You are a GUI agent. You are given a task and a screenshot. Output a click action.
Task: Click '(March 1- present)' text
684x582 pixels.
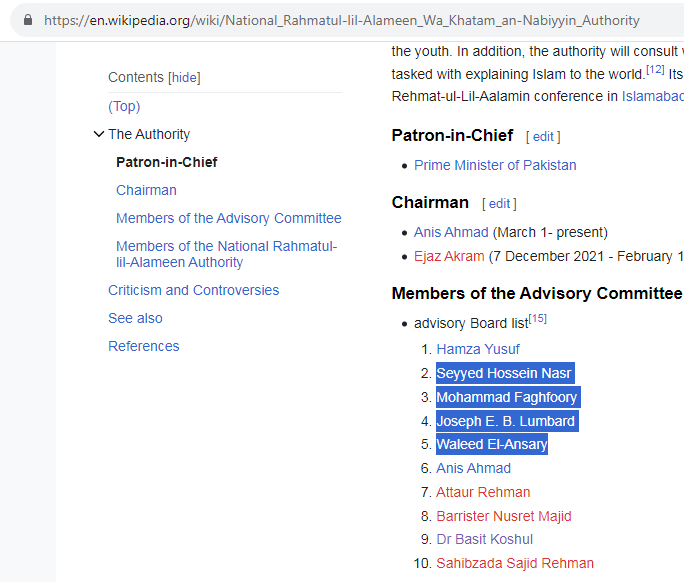tap(550, 232)
